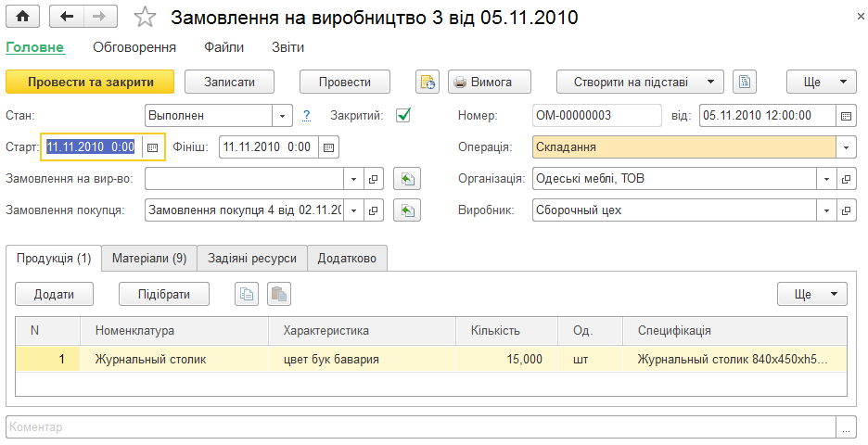Expand the Замовлення покупця dropdown list
The width and height of the screenshot is (868, 445).
(353, 210)
